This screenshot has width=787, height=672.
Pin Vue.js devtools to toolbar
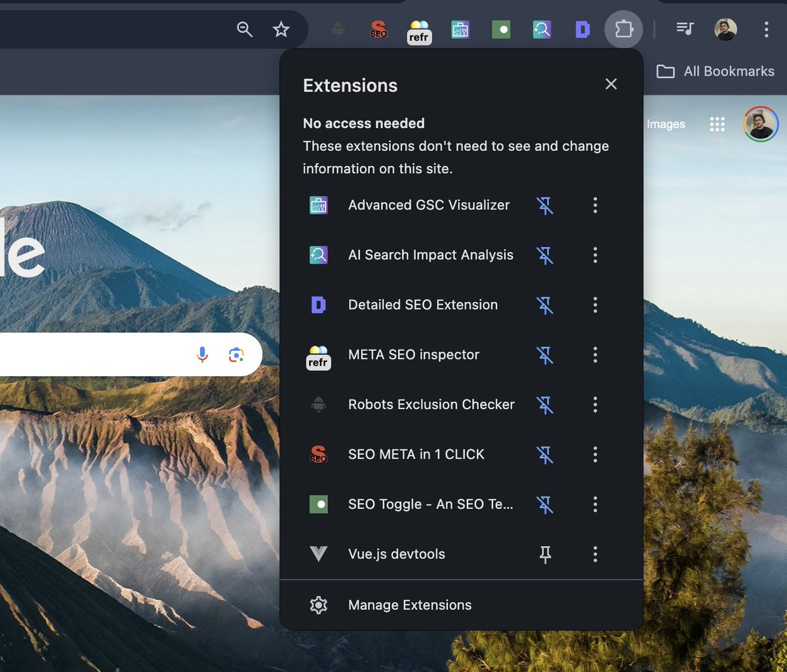545,555
